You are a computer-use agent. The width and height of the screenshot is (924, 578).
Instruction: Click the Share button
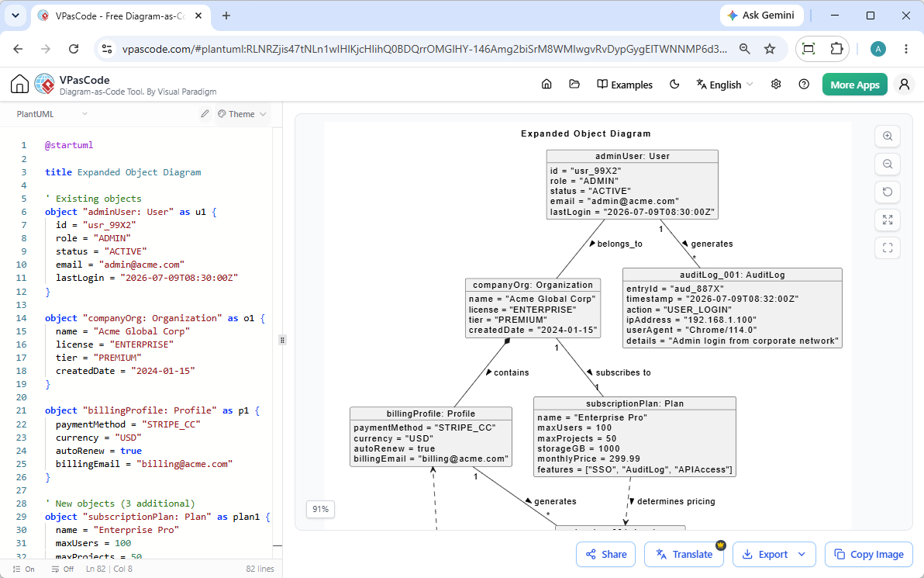(x=605, y=555)
